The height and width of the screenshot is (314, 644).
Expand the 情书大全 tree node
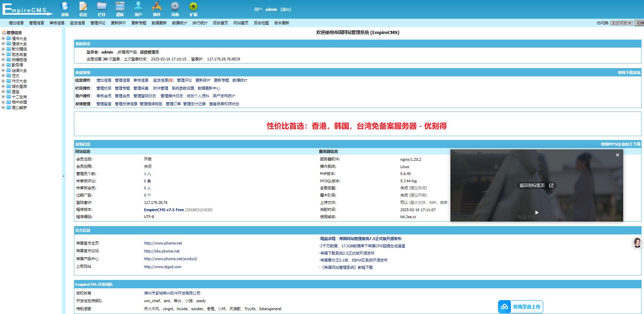pyautogui.click(x=3, y=38)
